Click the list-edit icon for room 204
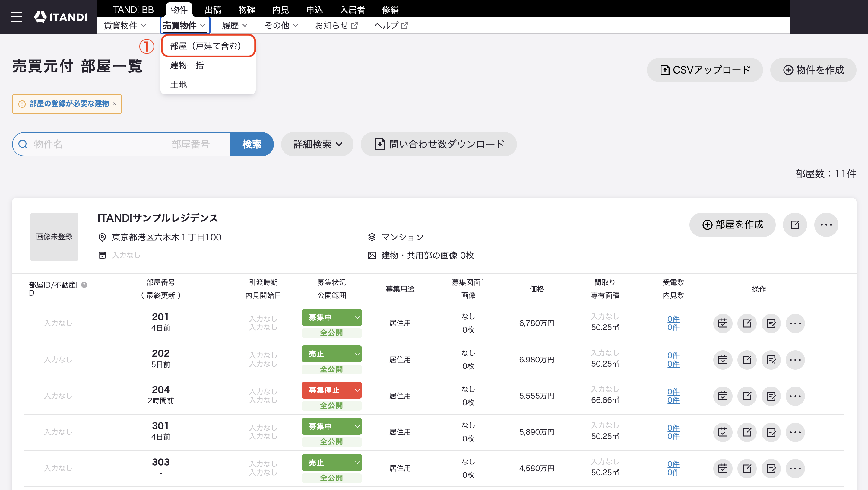868x490 pixels. coord(771,396)
